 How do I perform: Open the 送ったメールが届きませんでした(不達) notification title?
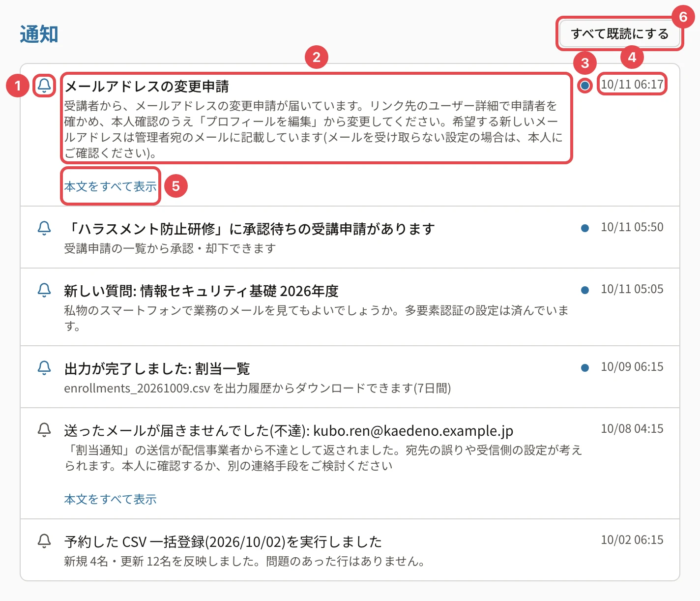pyautogui.click(x=289, y=431)
